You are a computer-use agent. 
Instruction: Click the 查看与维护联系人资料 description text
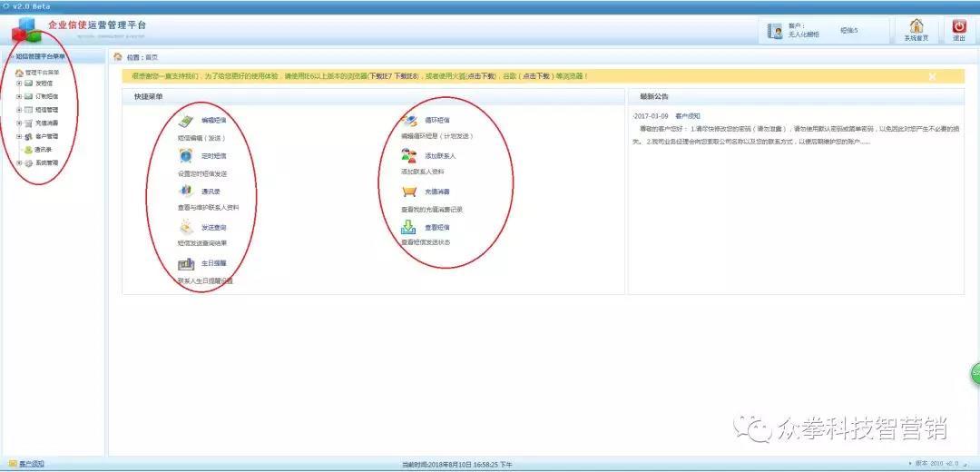coord(208,207)
